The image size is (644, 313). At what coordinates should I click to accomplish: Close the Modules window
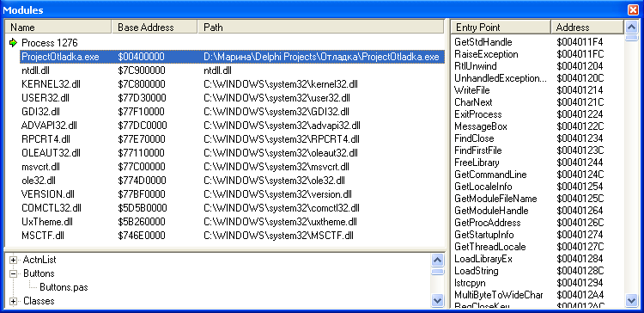tap(633, 9)
